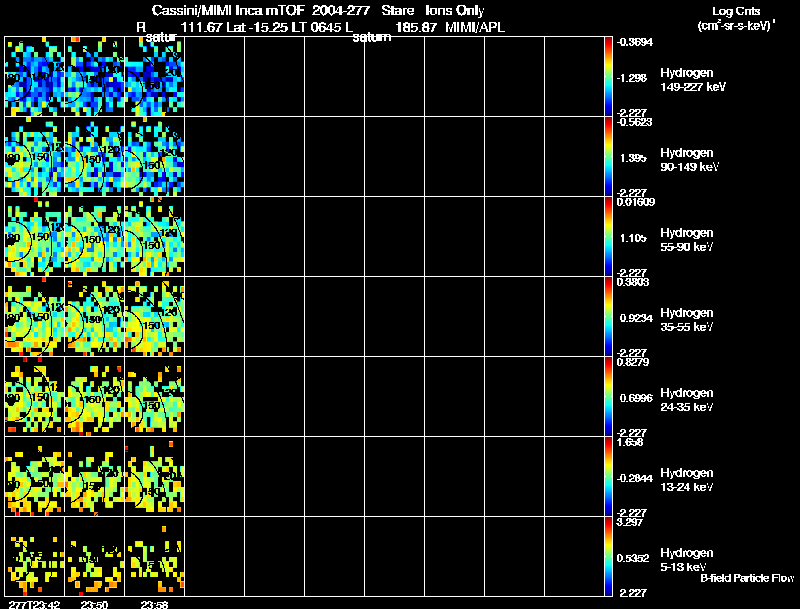View the Hydrogen 13-24 keV image at 23:58
This screenshot has width=800, height=609.
pyautogui.click(x=155, y=477)
